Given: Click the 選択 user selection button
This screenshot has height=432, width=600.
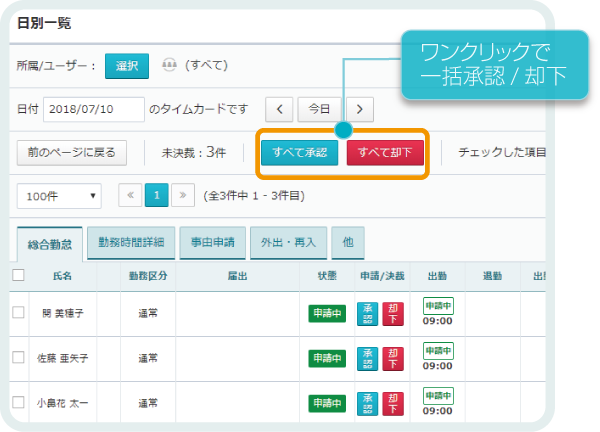Looking at the screenshot, I should tap(127, 66).
